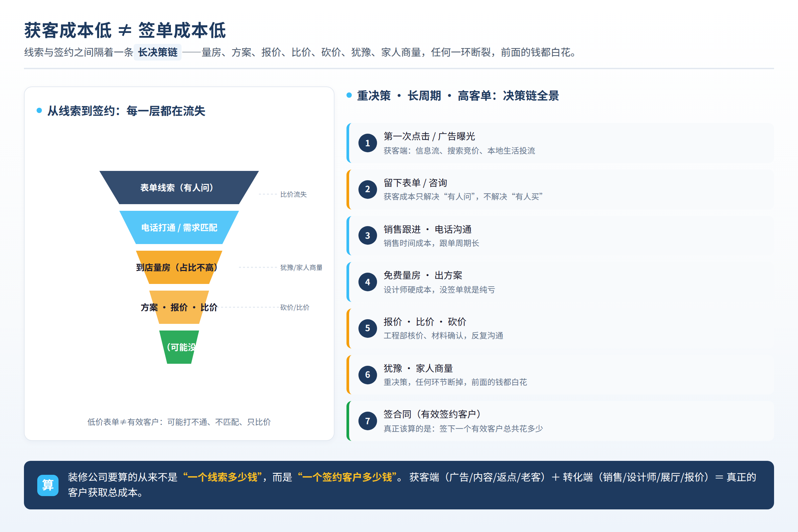798x532 pixels.
Task: Click highlighted phrase “一个签约客户多少钱”
Action: pyautogui.click(x=347, y=477)
